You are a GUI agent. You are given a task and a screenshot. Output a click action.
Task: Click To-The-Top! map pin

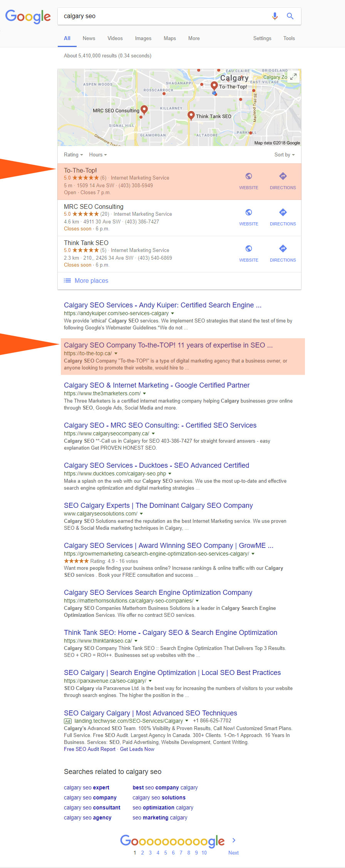[214, 86]
